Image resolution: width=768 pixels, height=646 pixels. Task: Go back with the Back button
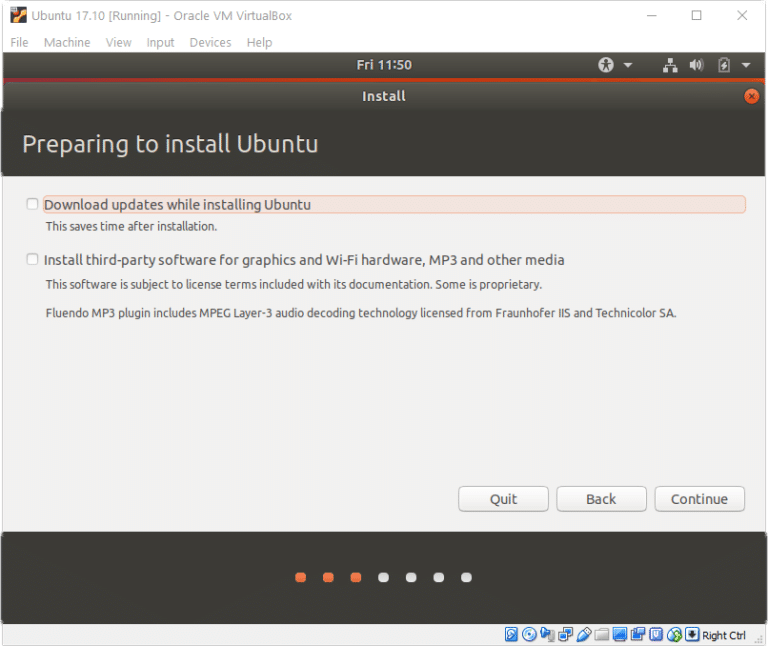(x=601, y=499)
